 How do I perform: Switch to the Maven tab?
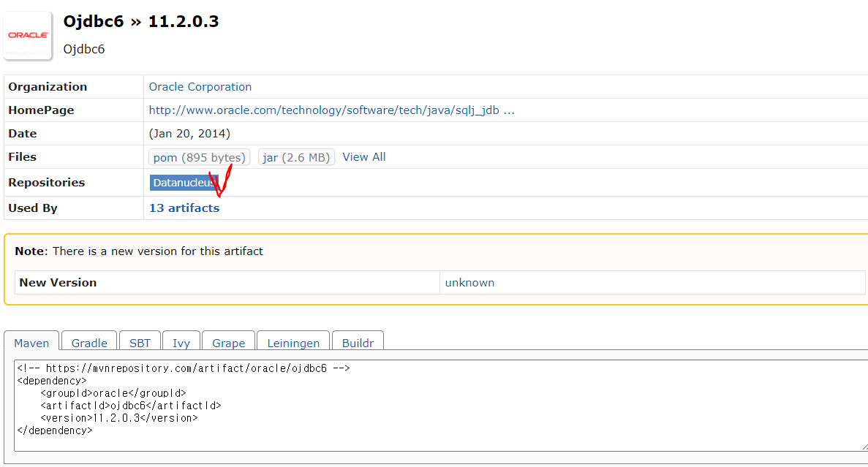point(31,343)
